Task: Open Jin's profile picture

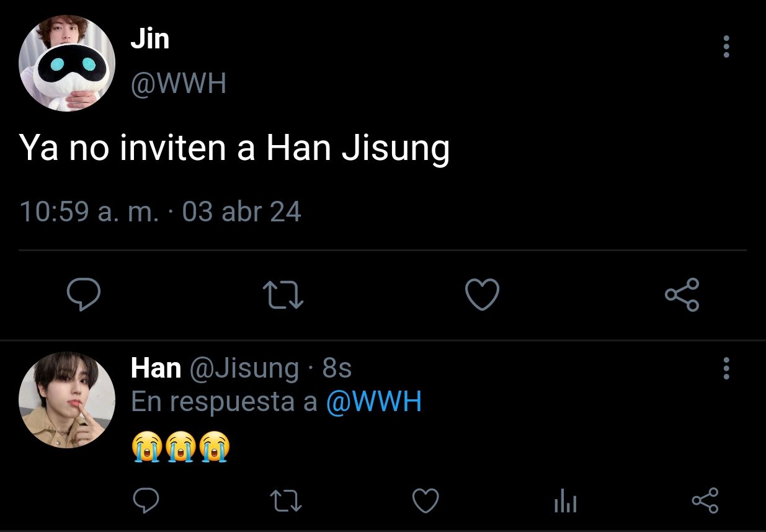Action: click(67, 63)
